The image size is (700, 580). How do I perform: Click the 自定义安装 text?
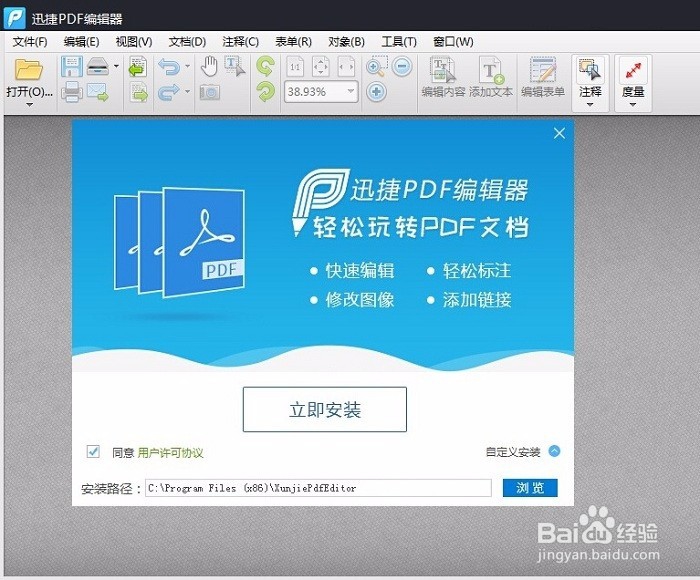point(513,452)
